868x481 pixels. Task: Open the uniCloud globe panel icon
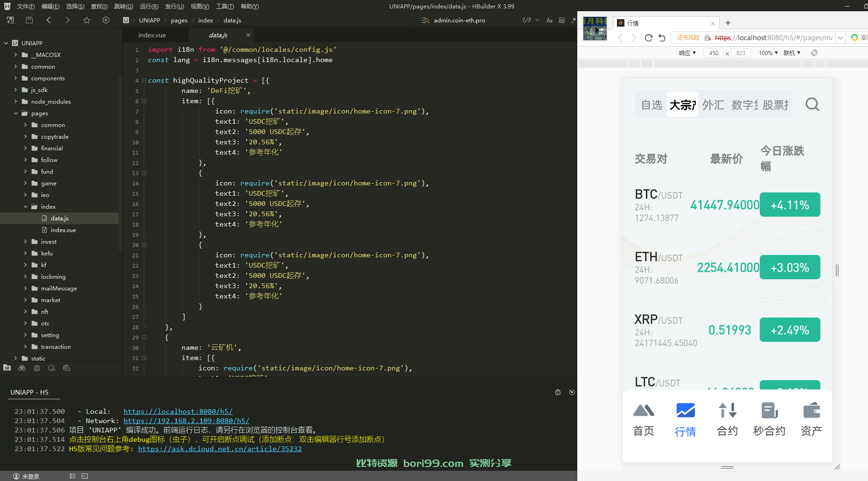[67, 368]
